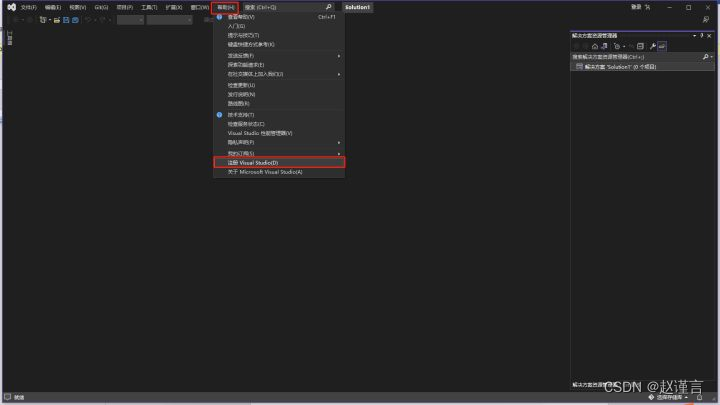Expand the 发送反馈(F) submenu

click(x=279, y=56)
